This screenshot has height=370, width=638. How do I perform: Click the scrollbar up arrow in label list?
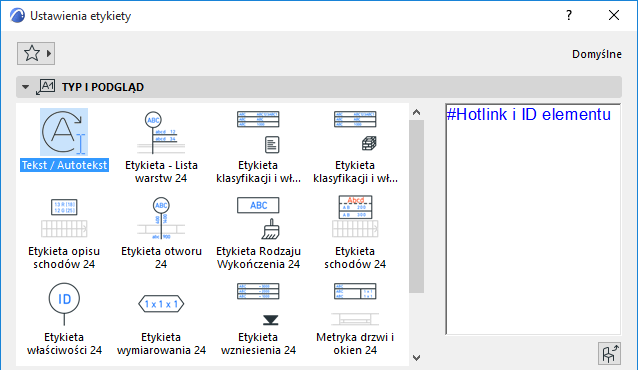point(416,112)
